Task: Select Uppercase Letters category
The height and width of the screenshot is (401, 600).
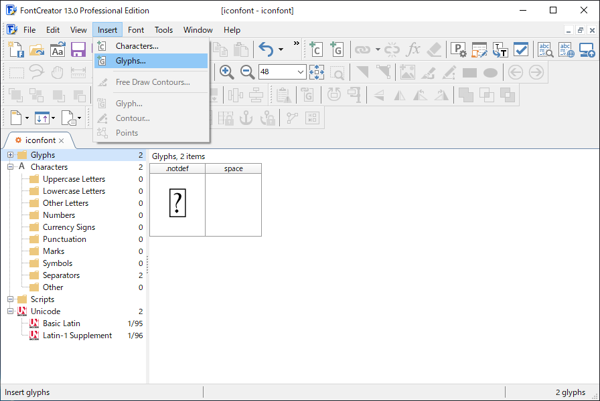Action: click(x=74, y=179)
